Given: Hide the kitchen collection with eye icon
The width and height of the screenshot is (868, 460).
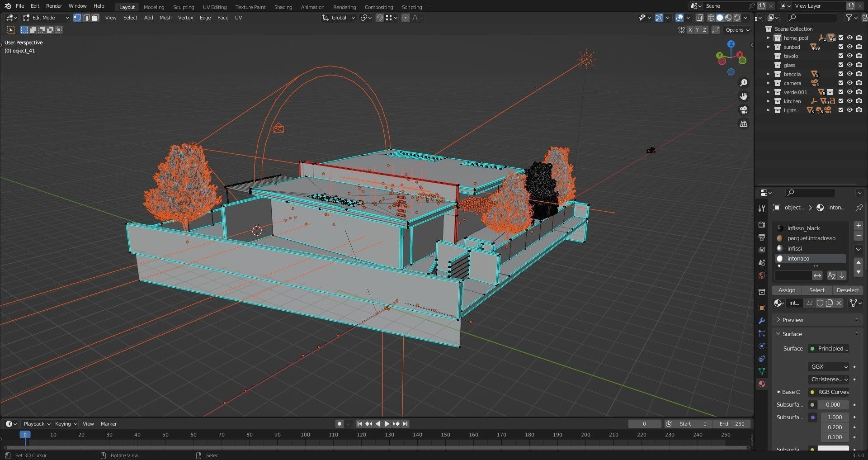Looking at the screenshot, I should (849, 101).
